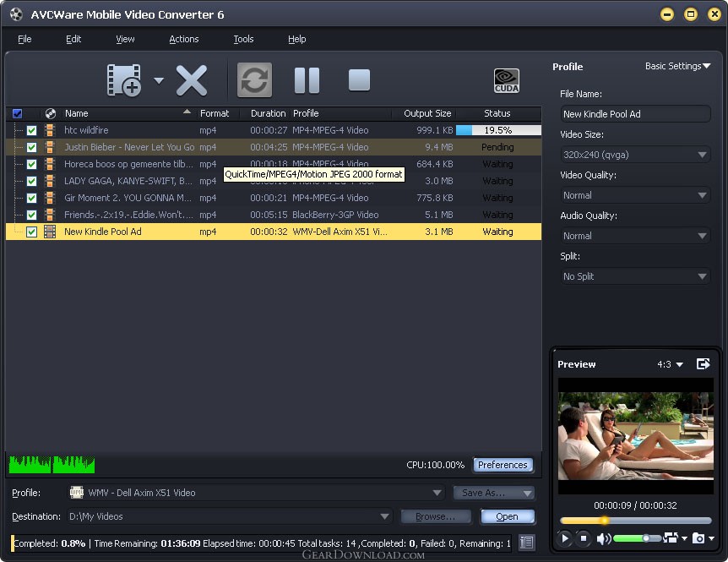Screen dimensions: 728x562
Task: Click the Preferences button
Action: pyautogui.click(x=503, y=465)
